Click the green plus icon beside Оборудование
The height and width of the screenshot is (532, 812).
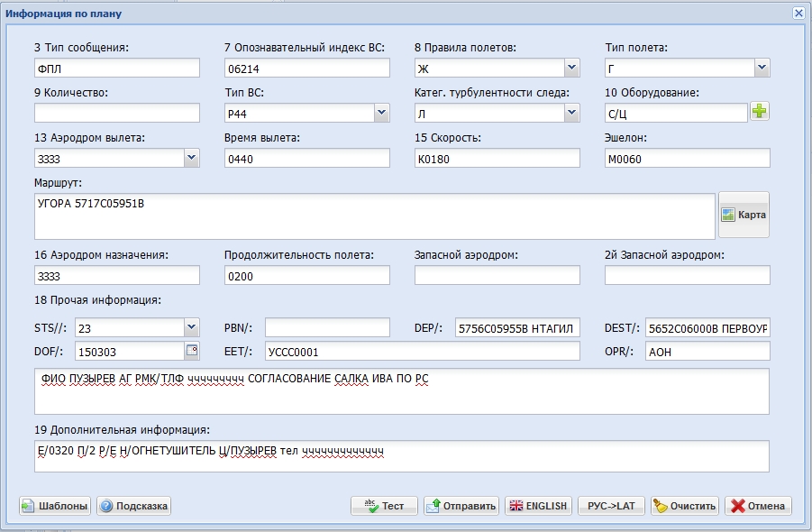point(760,112)
